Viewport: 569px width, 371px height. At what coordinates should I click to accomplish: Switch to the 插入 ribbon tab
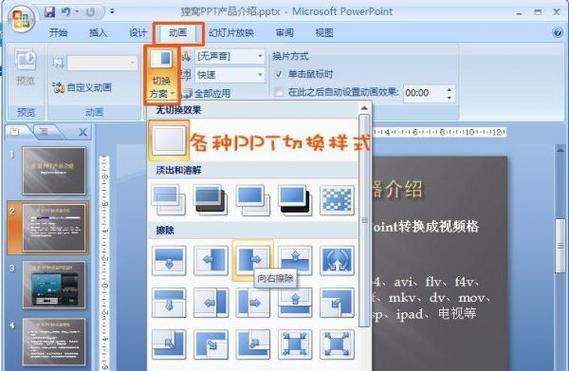pyautogui.click(x=98, y=33)
